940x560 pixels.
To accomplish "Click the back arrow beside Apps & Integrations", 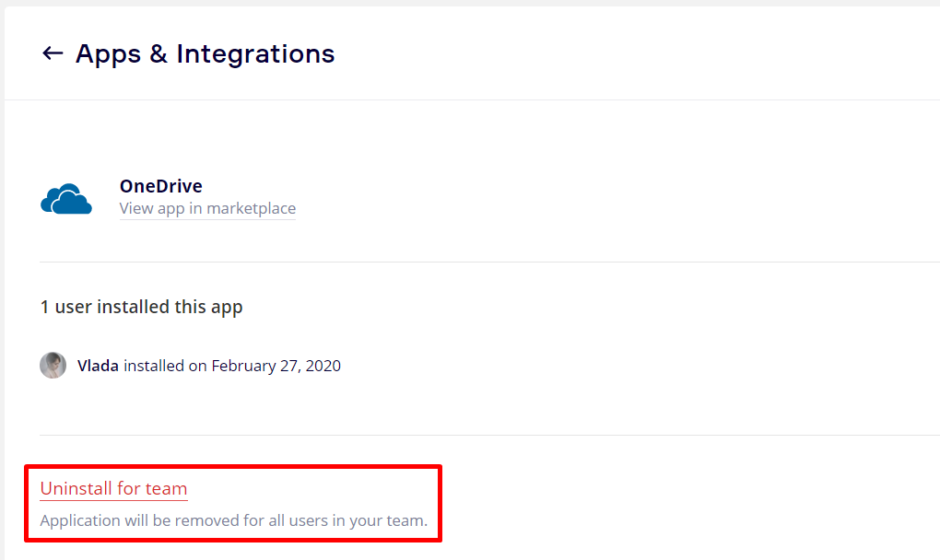I will click(x=52, y=54).
